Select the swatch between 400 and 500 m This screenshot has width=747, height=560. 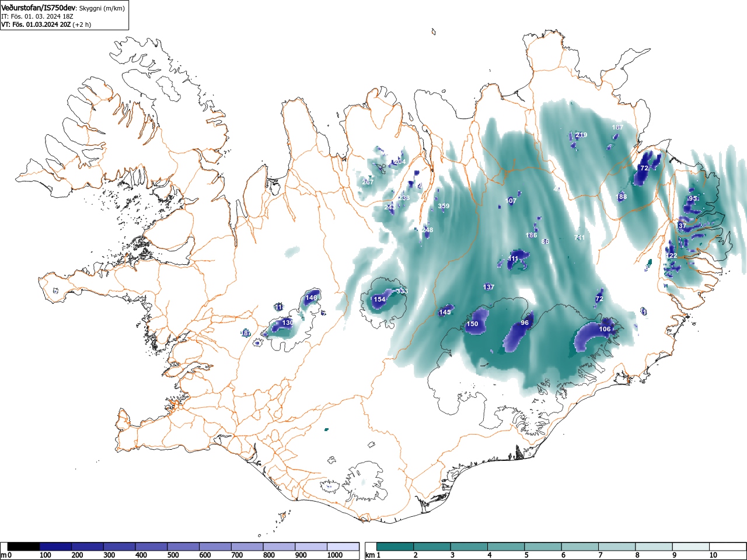point(151,547)
